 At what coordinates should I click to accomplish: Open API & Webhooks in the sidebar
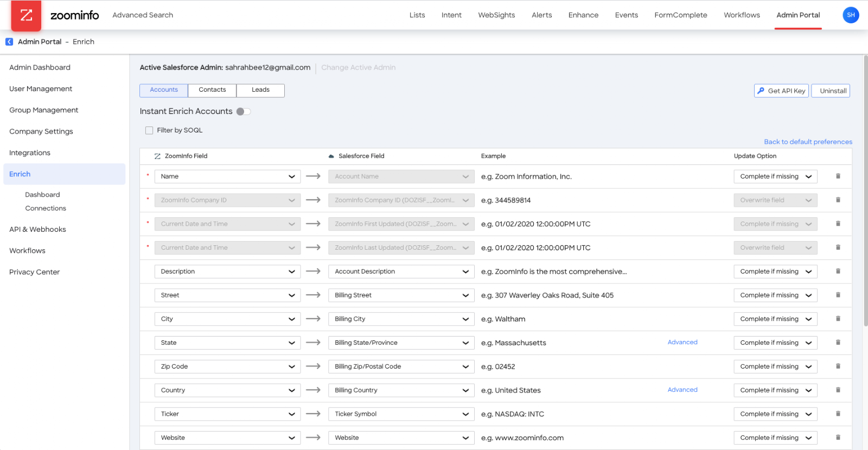click(x=37, y=229)
